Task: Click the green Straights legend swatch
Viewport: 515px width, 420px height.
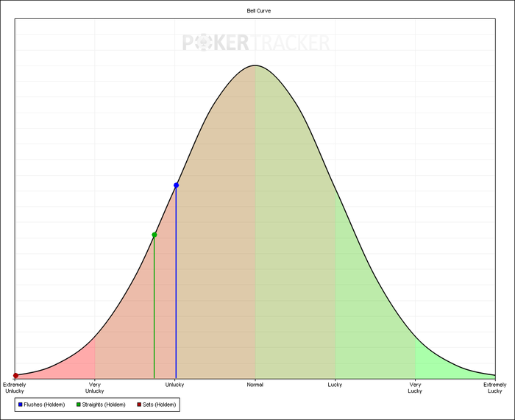Action: click(78, 405)
